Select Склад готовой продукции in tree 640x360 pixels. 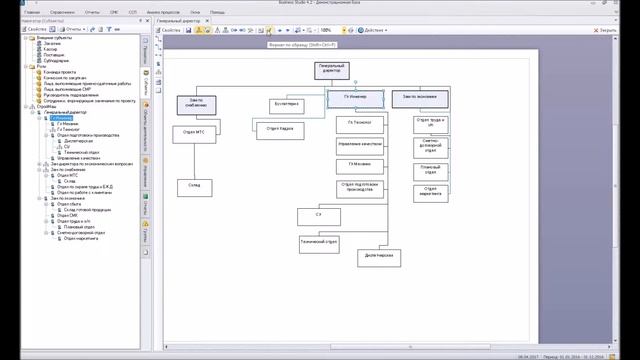point(87,210)
